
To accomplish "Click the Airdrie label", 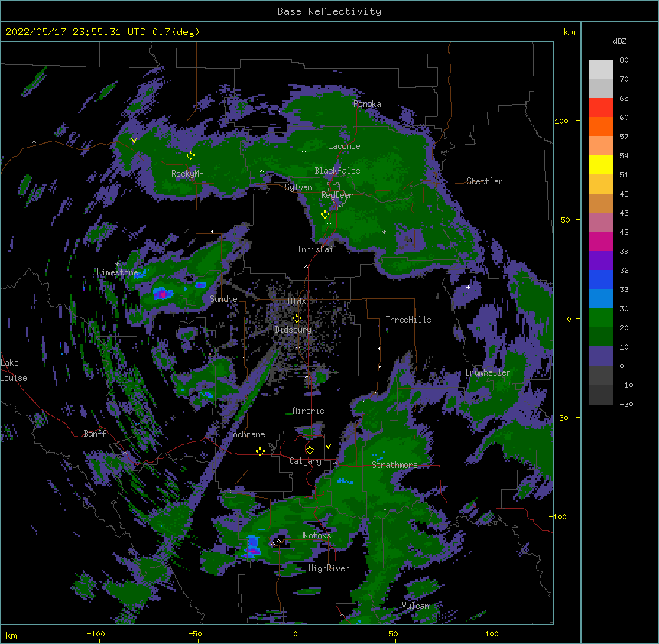I will coord(308,411).
